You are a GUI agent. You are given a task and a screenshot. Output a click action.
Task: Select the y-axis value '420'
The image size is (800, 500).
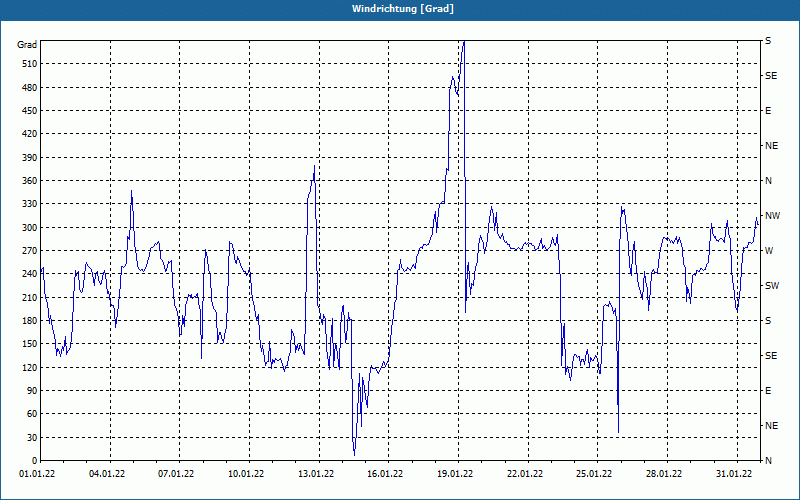point(30,134)
